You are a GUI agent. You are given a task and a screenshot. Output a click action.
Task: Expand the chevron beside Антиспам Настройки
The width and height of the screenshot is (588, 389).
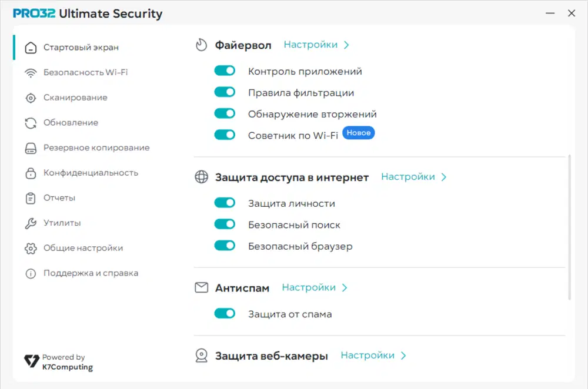pos(345,288)
